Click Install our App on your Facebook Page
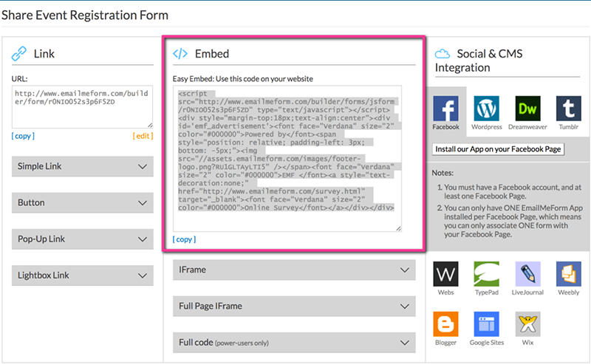Viewport: 591px width, 364px height. 498,149
